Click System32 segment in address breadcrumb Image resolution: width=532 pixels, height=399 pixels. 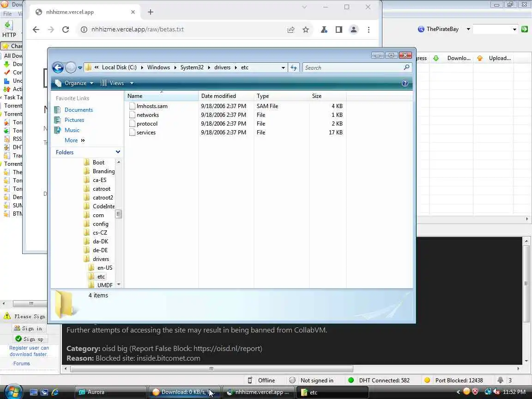coord(192,67)
